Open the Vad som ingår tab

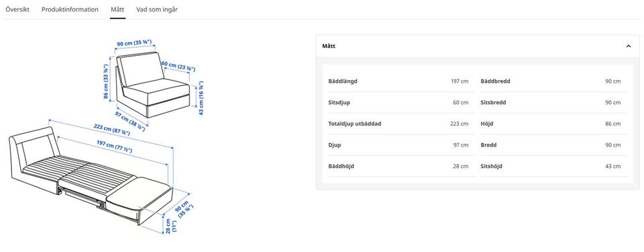pyautogui.click(x=157, y=9)
